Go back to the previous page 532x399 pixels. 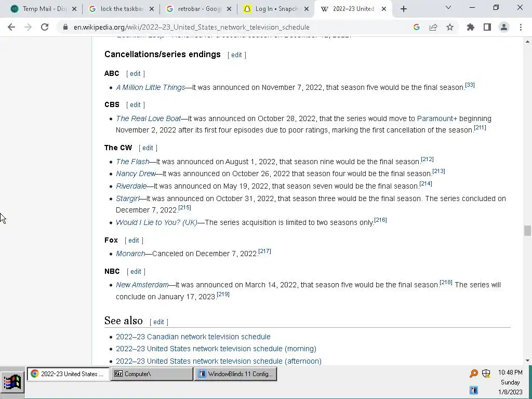[x=11, y=27]
